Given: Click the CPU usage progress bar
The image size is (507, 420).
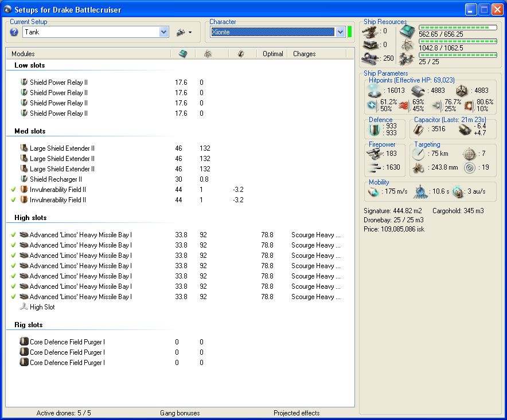Looking at the screenshot, I should pyautogui.click(x=458, y=28).
